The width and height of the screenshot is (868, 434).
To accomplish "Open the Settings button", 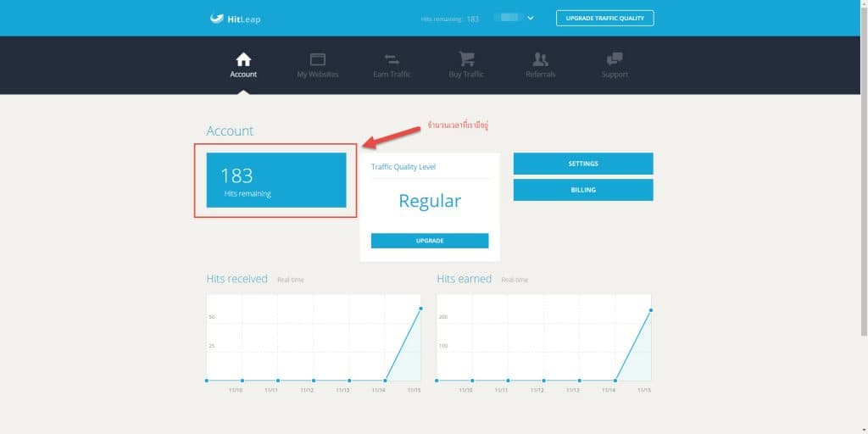I will (583, 164).
